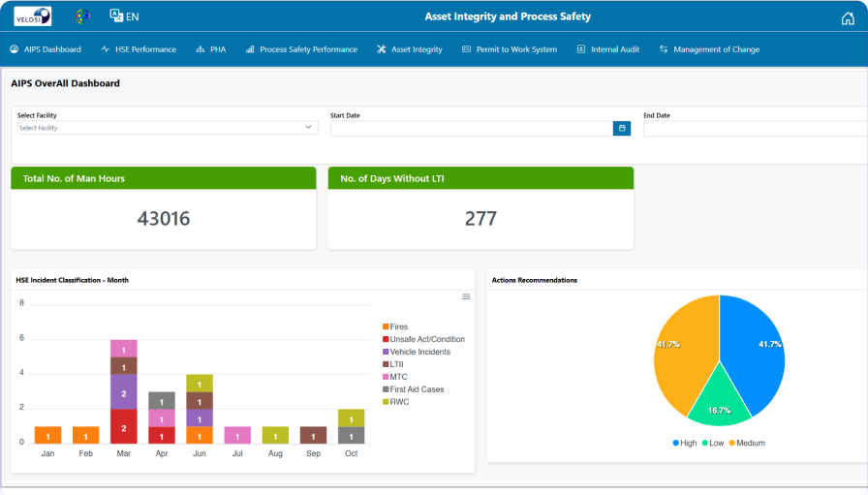Image resolution: width=868 pixels, height=495 pixels.
Task: Click the colorful globe icon in header
Action: tap(82, 16)
